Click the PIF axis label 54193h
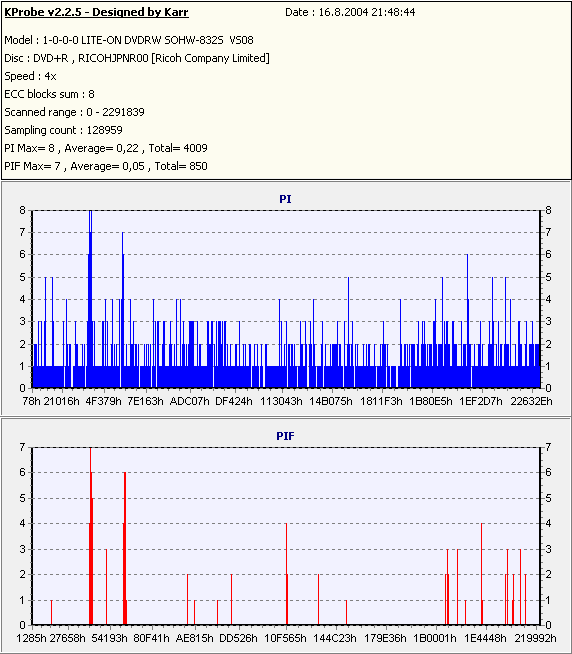Screen dimensions: 572x654 [x=110, y=638]
